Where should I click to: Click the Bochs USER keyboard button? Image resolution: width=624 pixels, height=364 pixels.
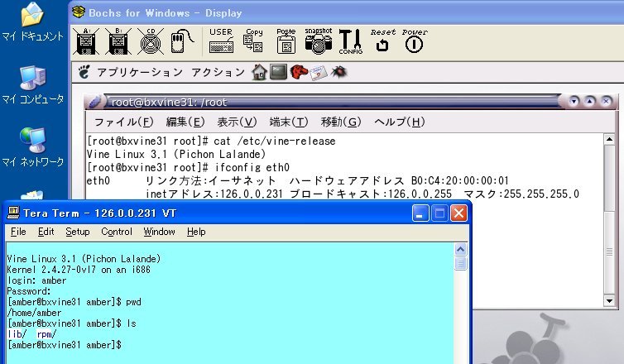pos(221,41)
